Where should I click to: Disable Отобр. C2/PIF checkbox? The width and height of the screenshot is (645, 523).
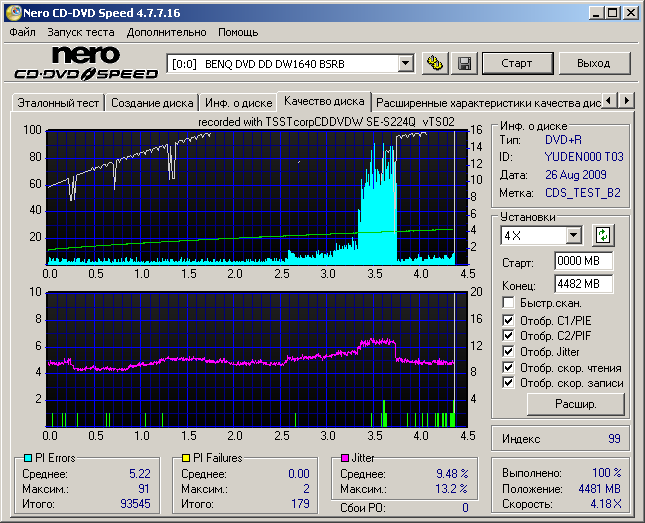pyautogui.click(x=508, y=335)
